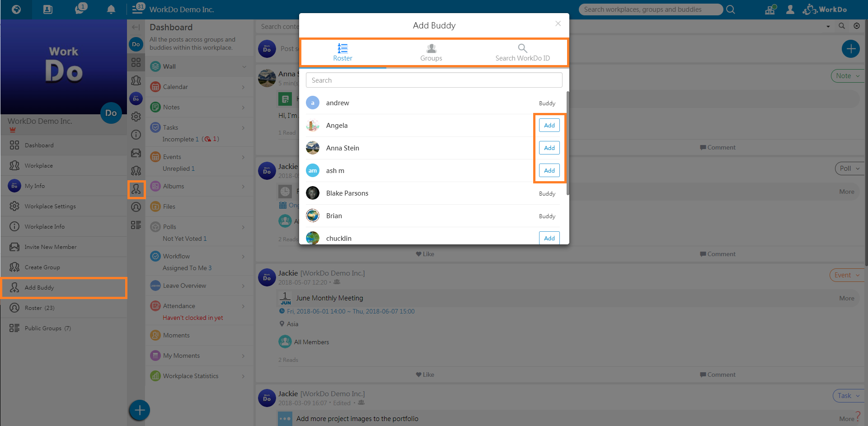Focus the top workplace search box

[x=651, y=9]
